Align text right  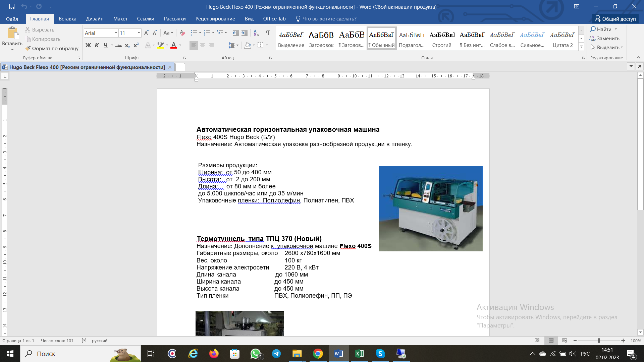(211, 45)
